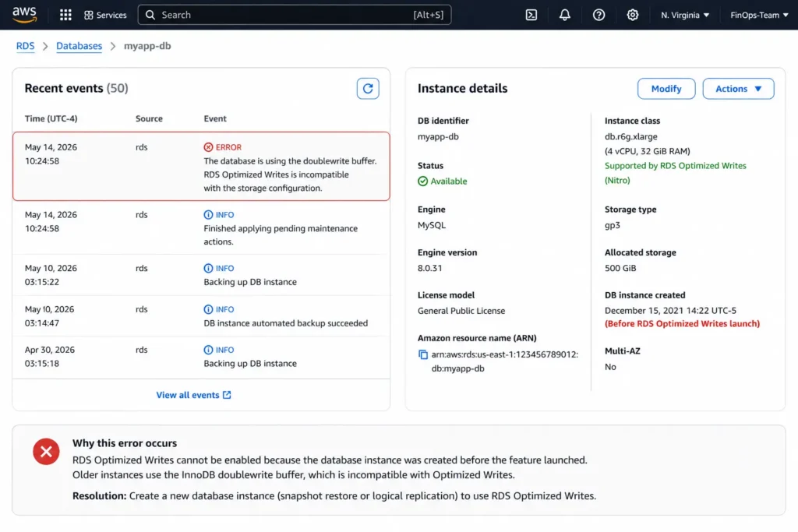
Task: Click the MySQL engine value
Action: (x=432, y=225)
